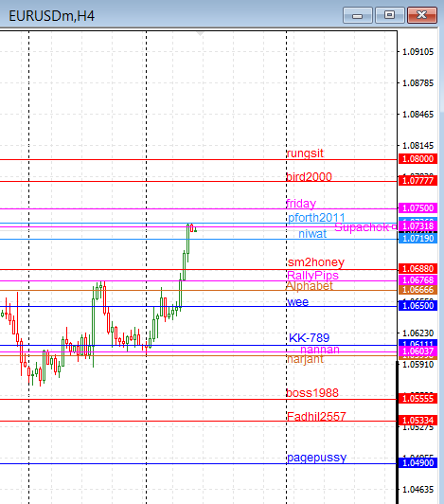Click the small red candle touching the Supachok line

[x=192, y=228]
